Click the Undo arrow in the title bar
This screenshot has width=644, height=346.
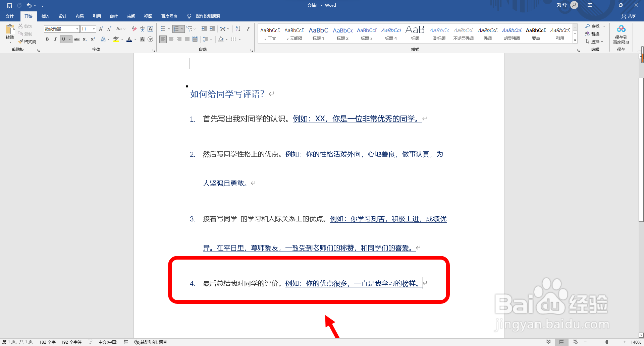point(29,5)
